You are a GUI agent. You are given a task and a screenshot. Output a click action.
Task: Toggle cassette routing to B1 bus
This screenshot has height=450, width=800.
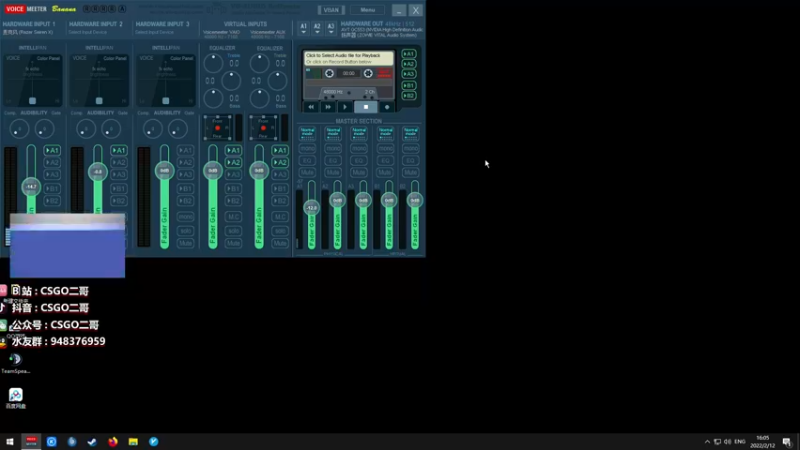point(409,85)
